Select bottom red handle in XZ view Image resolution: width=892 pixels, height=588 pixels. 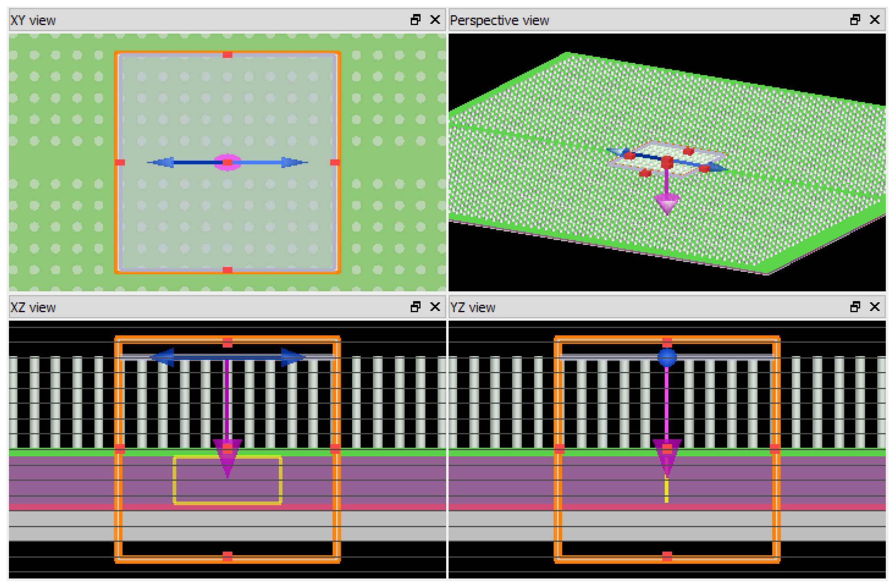(x=227, y=556)
